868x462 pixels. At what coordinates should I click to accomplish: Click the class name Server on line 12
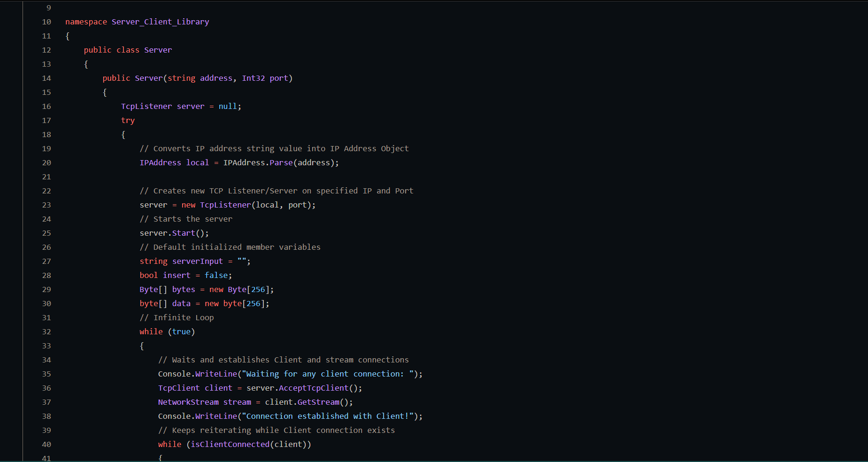tap(158, 50)
